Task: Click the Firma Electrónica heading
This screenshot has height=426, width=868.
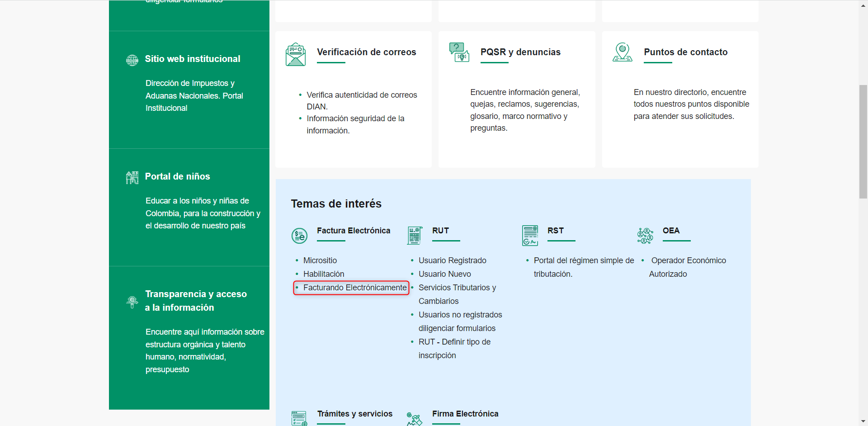Action: click(465, 414)
